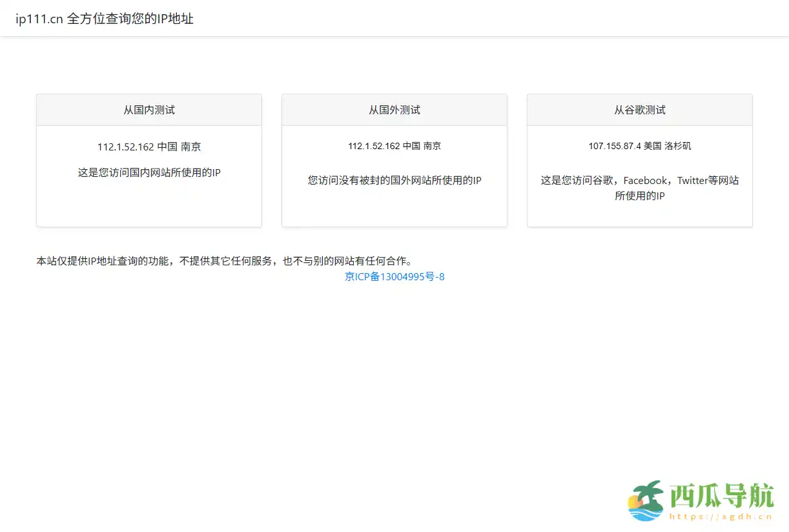Click the ip111.cn page title
The width and height of the screenshot is (789, 532).
tap(104, 19)
